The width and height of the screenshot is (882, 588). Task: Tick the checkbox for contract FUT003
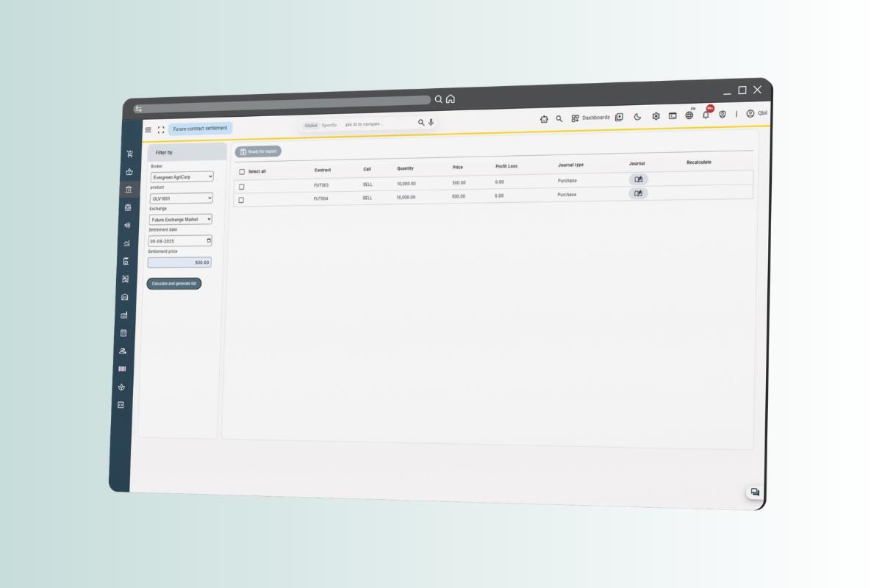241,187
